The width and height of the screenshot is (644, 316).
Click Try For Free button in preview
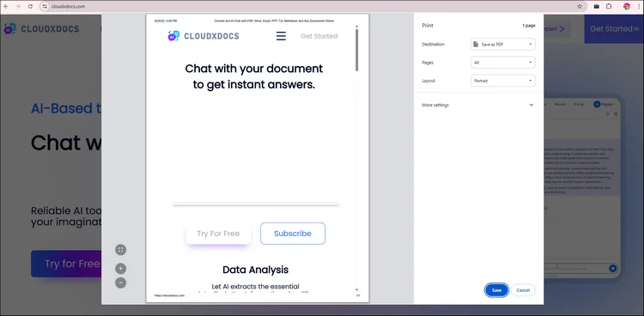(218, 234)
